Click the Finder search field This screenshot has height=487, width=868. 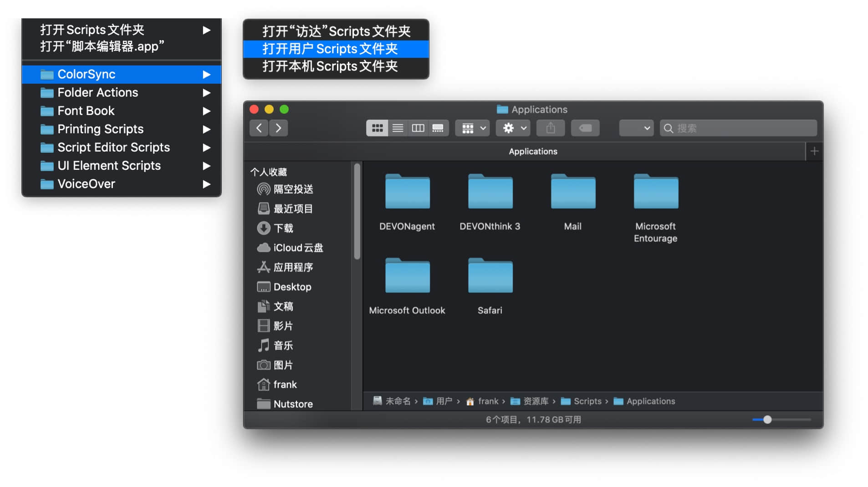738,128
